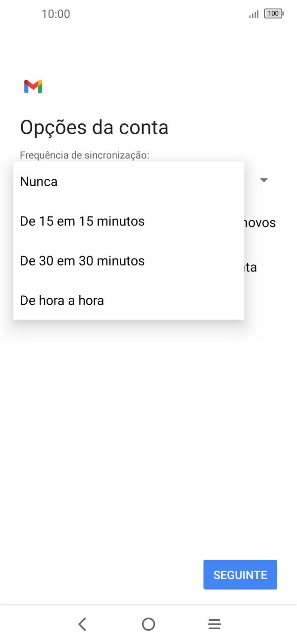This screenshot has width=297, height=644.
Task: Open the sync frequency dropdown arrow
Action: point(264,180)
